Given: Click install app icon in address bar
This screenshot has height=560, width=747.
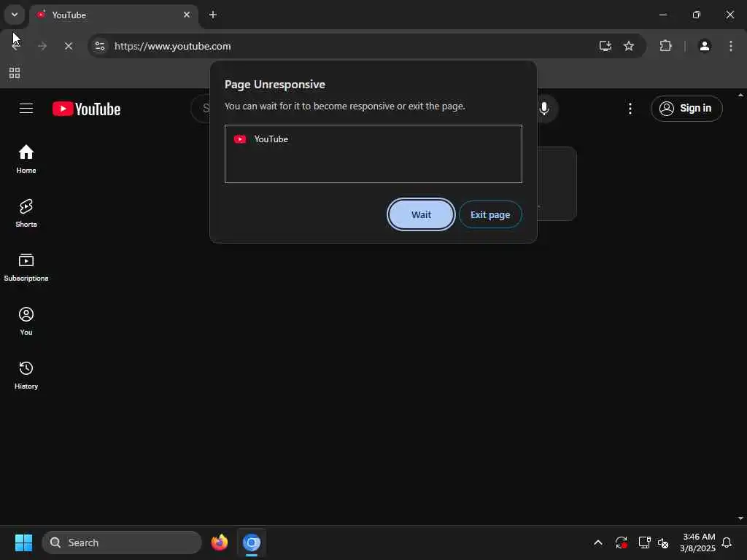Looking at the screenshot, I should tap(605, 46).
